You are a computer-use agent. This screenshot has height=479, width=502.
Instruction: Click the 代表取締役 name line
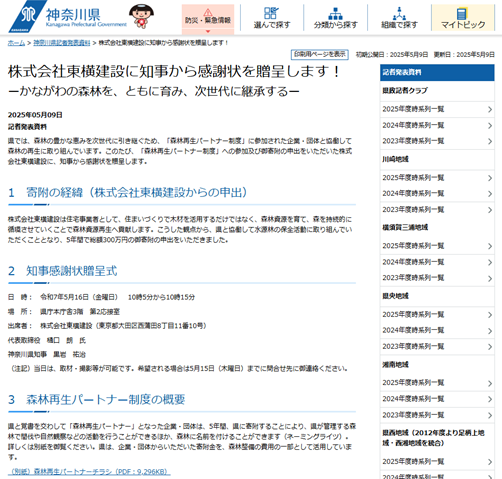pos(47,340)
